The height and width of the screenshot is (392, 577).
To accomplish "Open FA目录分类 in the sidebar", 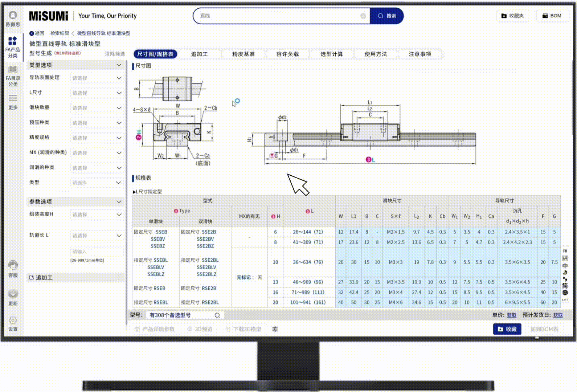I will (x=13, y=76).
